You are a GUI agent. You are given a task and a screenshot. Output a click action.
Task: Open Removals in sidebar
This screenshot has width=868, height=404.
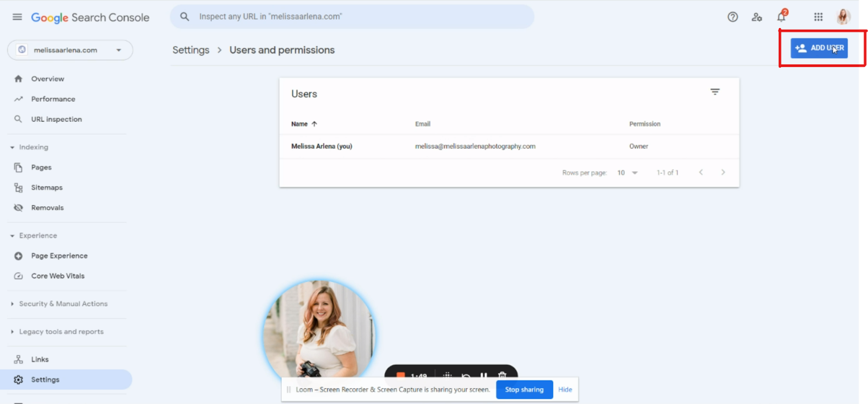pos(47,207)
